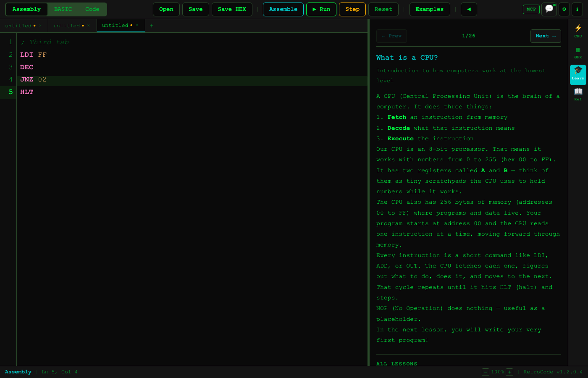Open the Examples list
Screen dimensions: 588x378
pyautogui.click(x=430, y=9)
